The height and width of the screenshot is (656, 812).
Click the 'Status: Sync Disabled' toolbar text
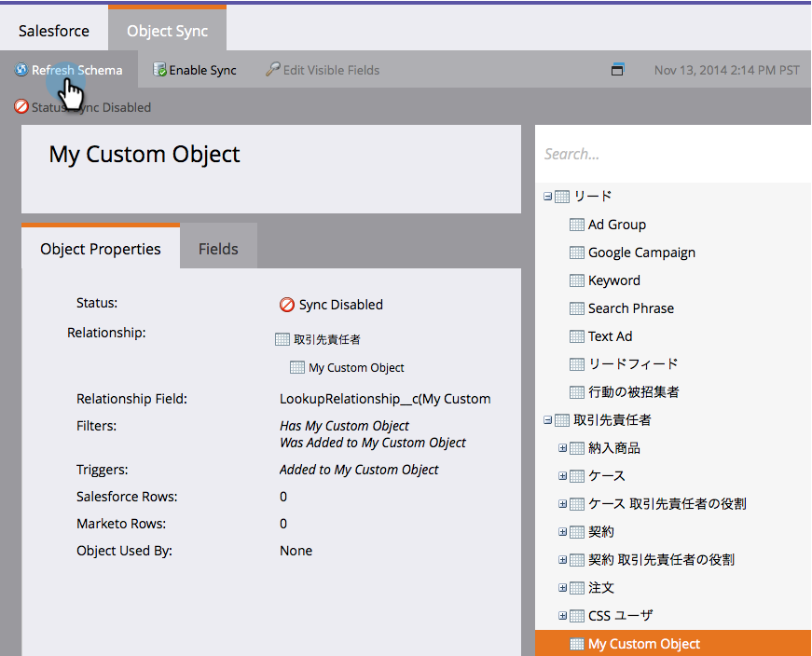(91, 107)
